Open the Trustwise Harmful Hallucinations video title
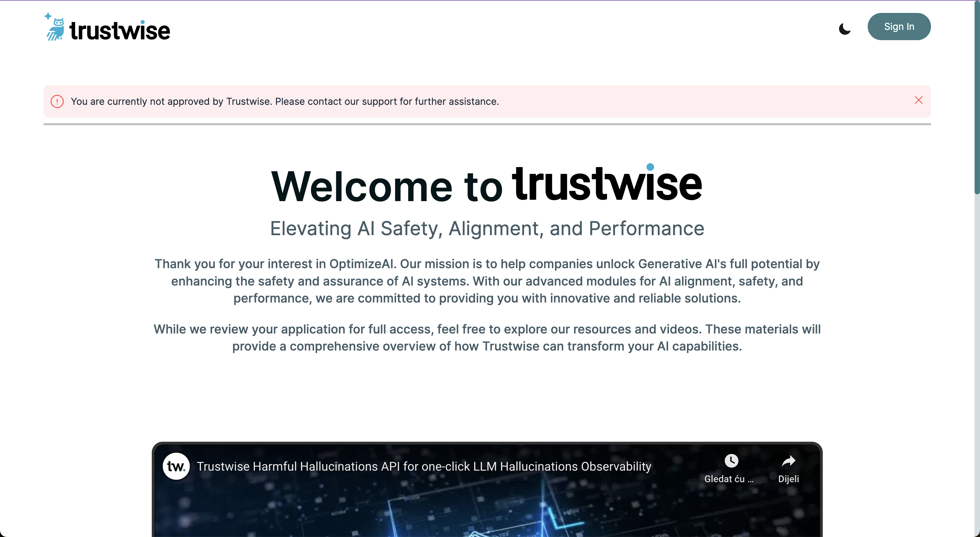Screen dimensions: 980x537 pyautogui.click(x=424, y=466)
